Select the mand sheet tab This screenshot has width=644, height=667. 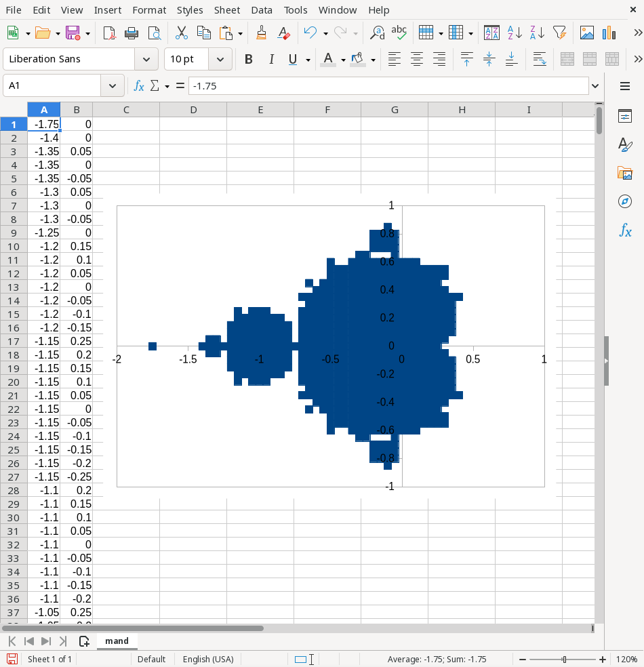pos(117,641)
